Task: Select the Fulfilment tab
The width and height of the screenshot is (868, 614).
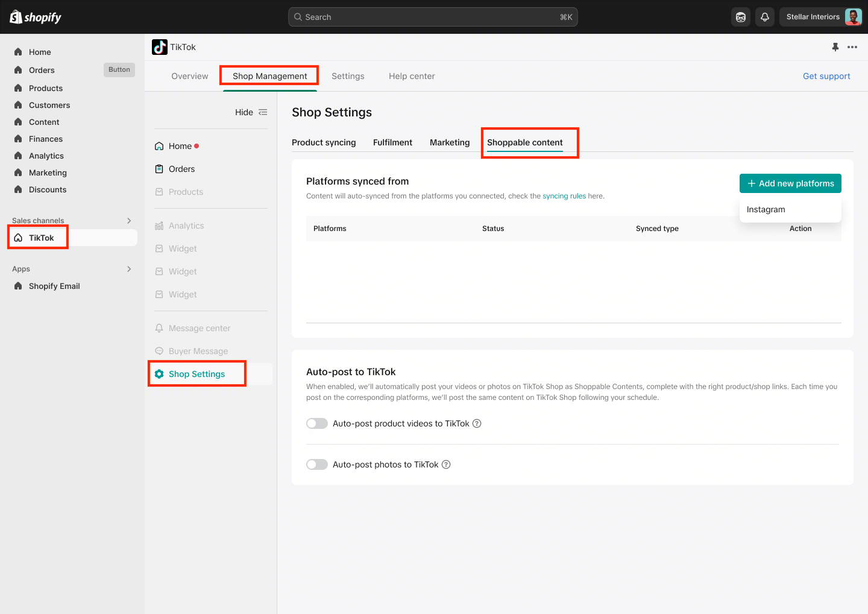Action: 392,142
